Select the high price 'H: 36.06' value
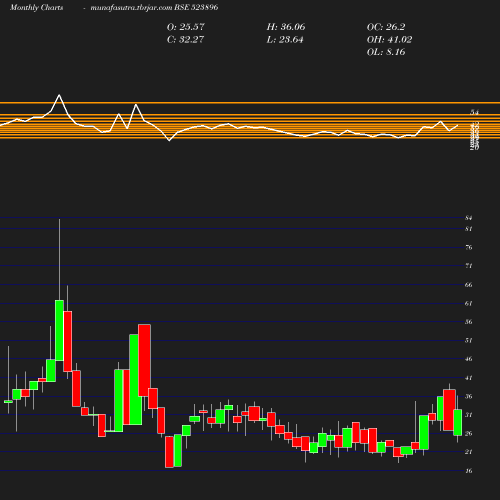The image size is (500, 500). tap(286, 27)
